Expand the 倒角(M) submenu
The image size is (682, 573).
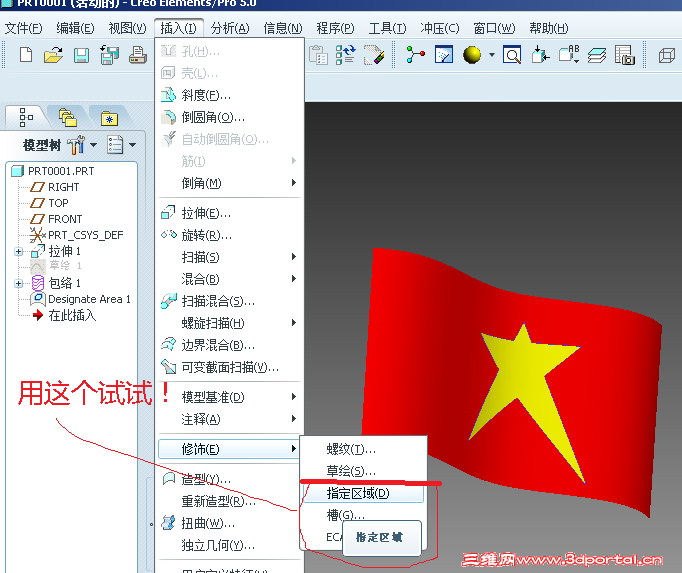pyautogui.click(x=230, y=183)
